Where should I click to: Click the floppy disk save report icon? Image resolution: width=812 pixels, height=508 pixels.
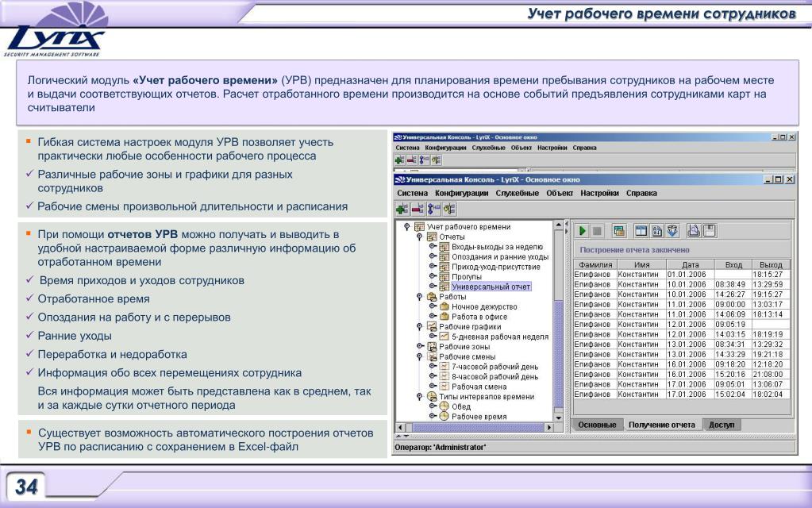click(710, 231)
